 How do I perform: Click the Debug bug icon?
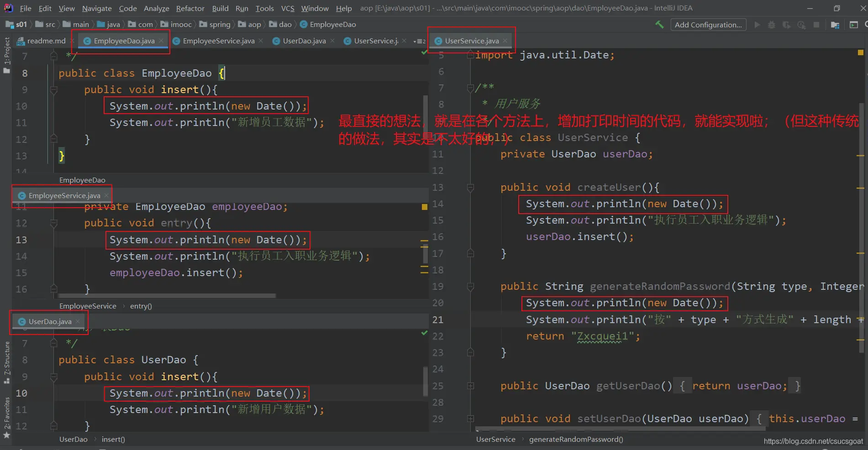[771, 25]
